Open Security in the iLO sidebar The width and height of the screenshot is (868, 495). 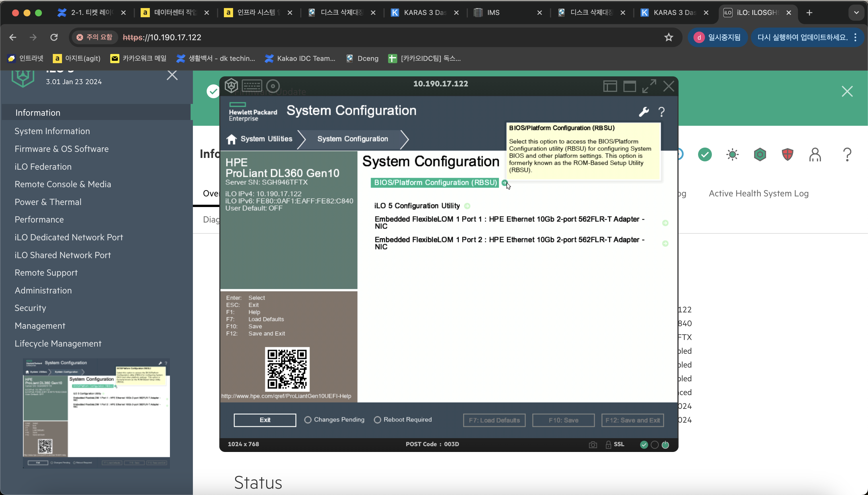30,308
